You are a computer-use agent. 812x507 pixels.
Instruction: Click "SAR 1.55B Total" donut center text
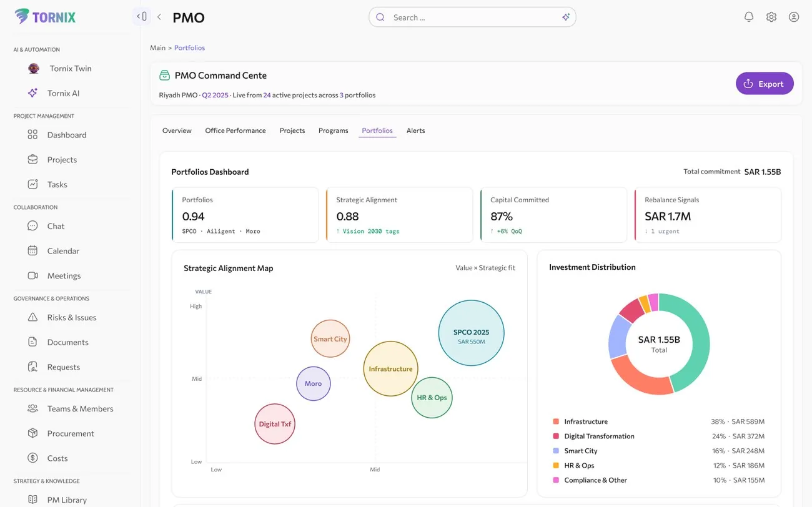659,344
